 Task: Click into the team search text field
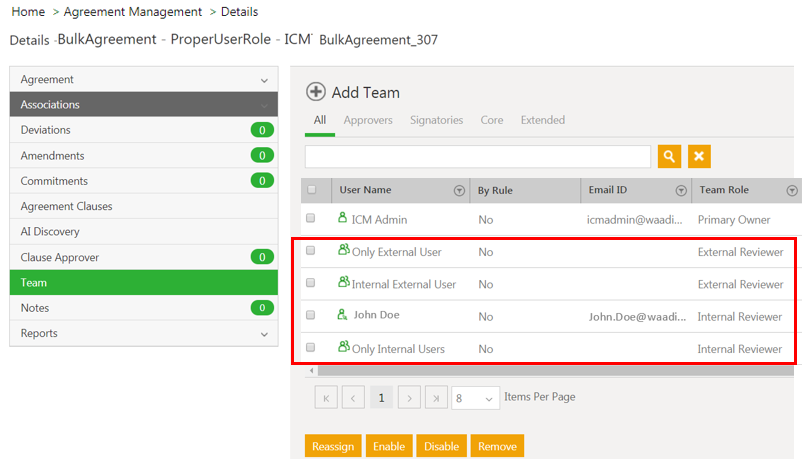coord(478,156)
